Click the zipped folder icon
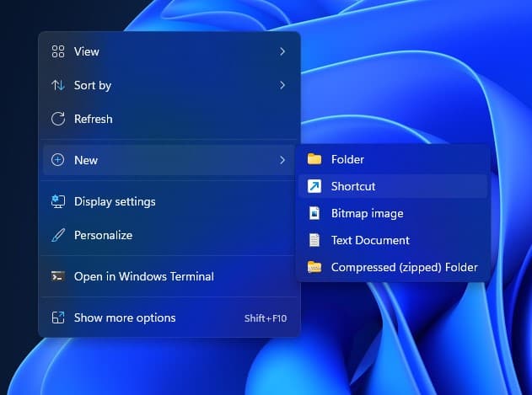 [x=314, y=267]
